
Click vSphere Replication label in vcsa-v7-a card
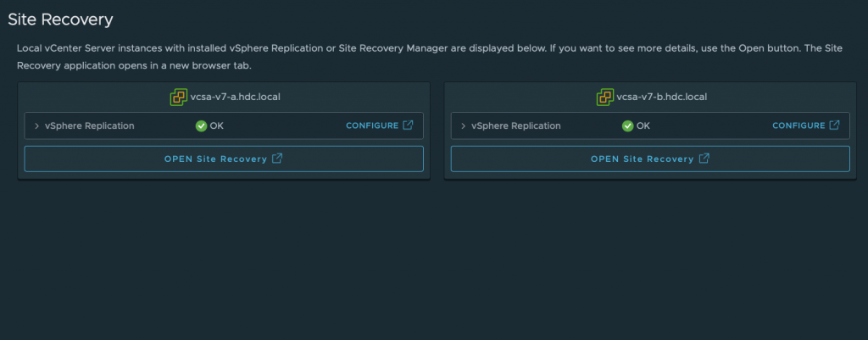(x=90, y=125)
